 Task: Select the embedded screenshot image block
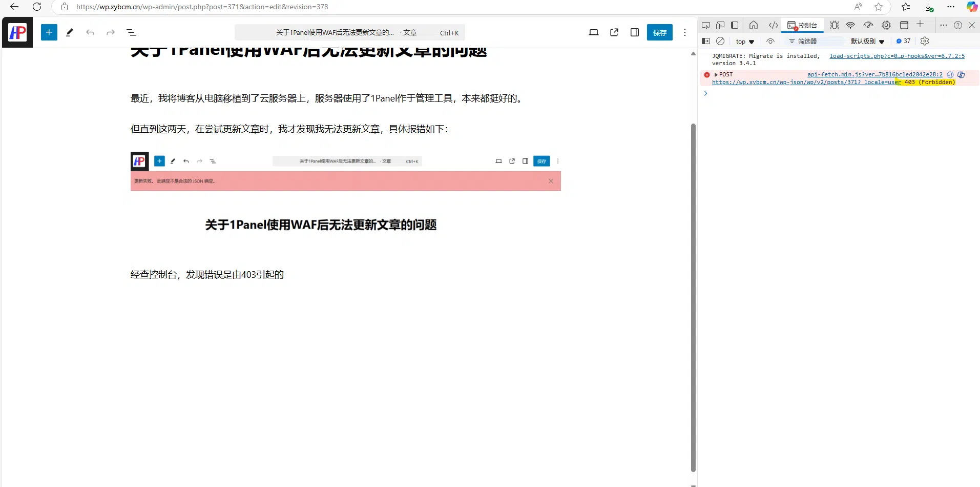(x=346, y=198)
